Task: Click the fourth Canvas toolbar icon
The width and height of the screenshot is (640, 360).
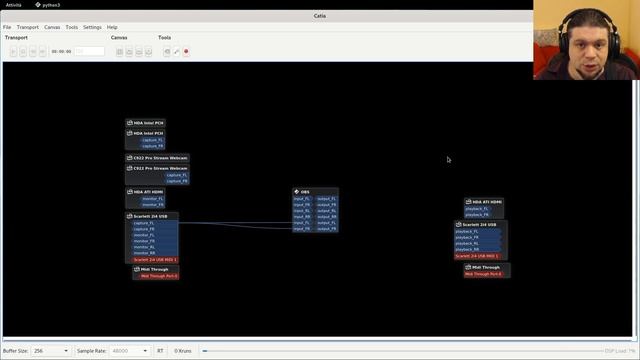Action: click(x=149, y=51)
